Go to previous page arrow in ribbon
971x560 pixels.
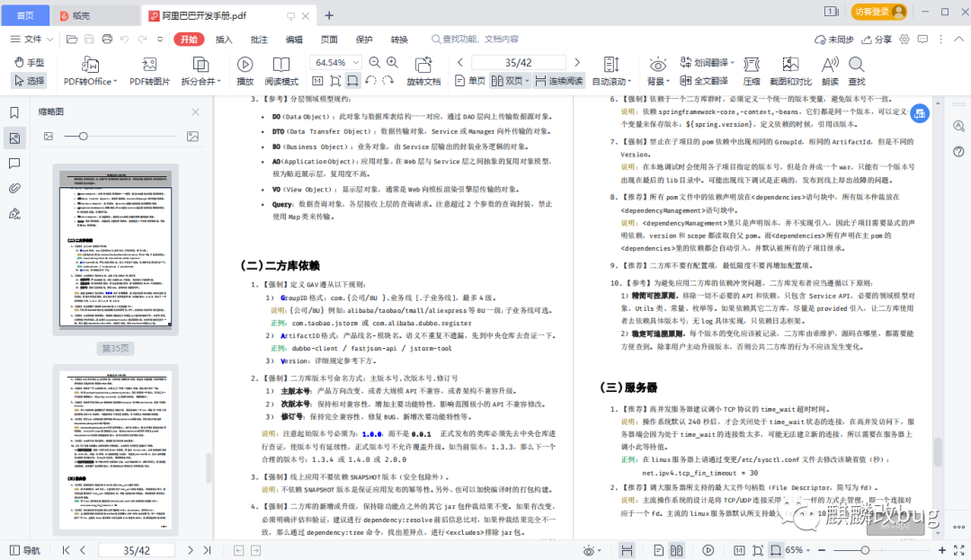pyautogui.click(x=460, y=63)
